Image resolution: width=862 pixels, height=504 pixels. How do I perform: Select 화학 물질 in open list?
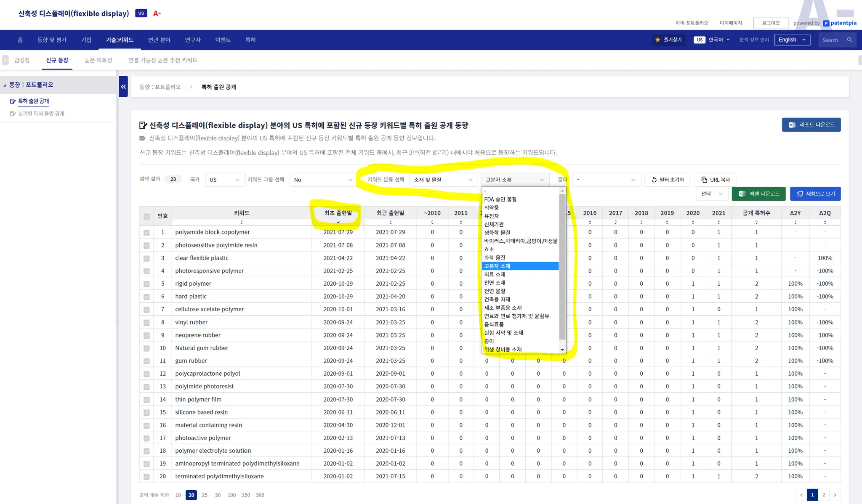(x=495, y=257)
